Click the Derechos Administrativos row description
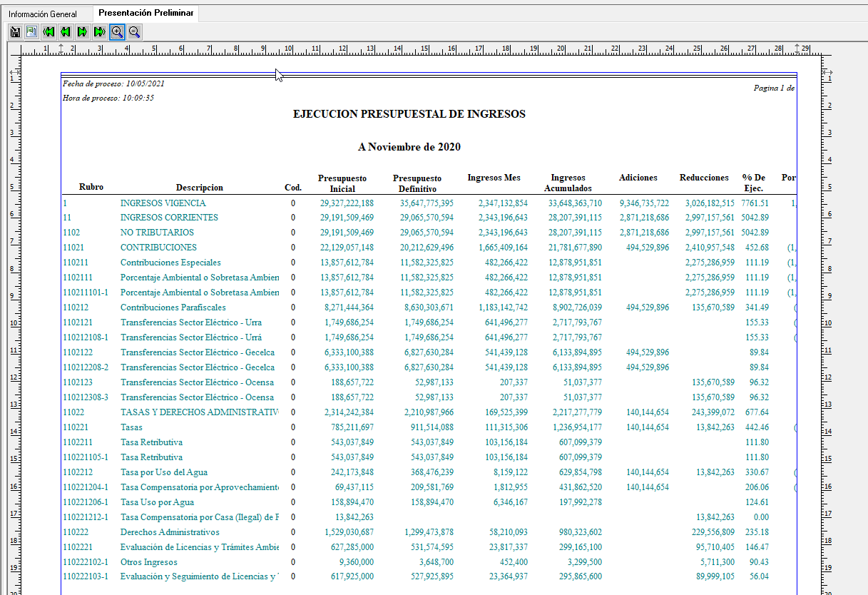The width and height of the screenshot is (868, 595). coord(170,532)
